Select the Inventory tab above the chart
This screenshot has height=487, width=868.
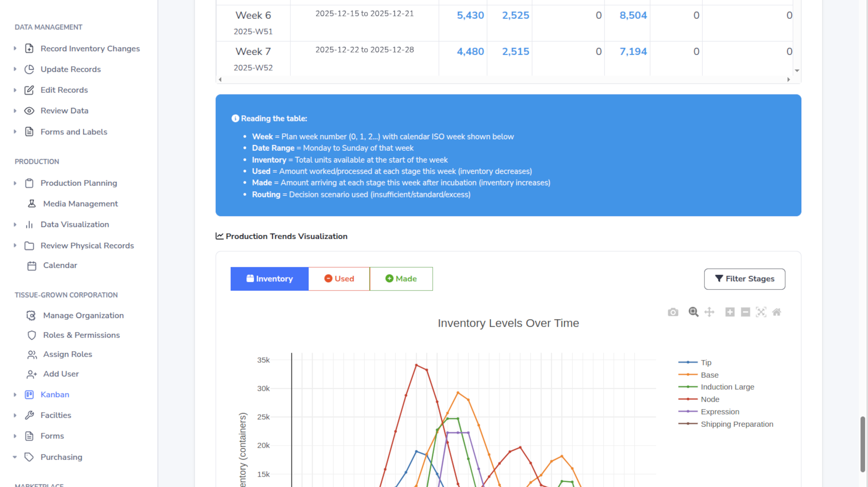point(270,279)
